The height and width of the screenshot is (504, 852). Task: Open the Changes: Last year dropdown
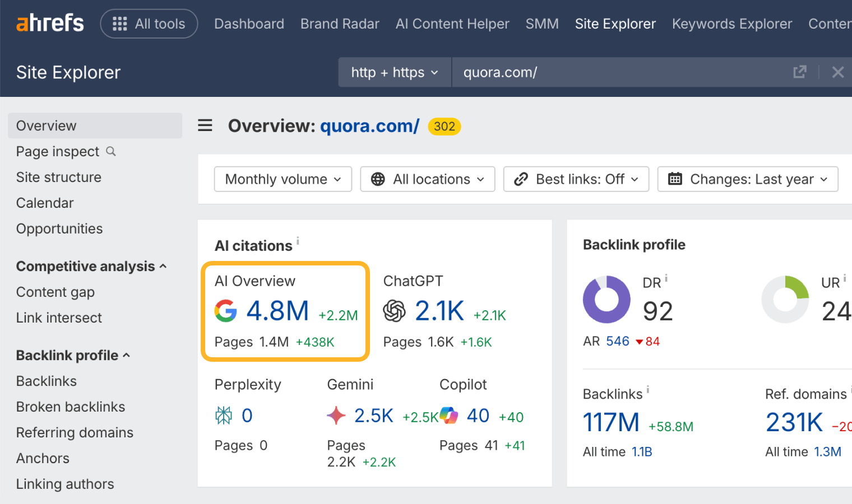(x=748, y=179)
